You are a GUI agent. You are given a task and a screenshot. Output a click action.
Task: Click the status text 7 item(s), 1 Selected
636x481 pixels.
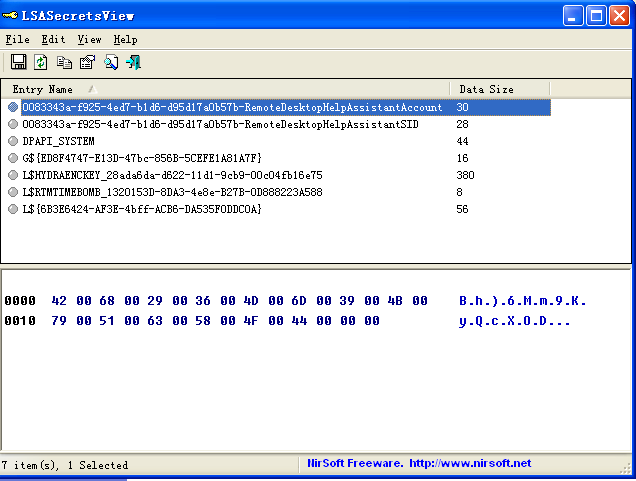click(65, 465)
